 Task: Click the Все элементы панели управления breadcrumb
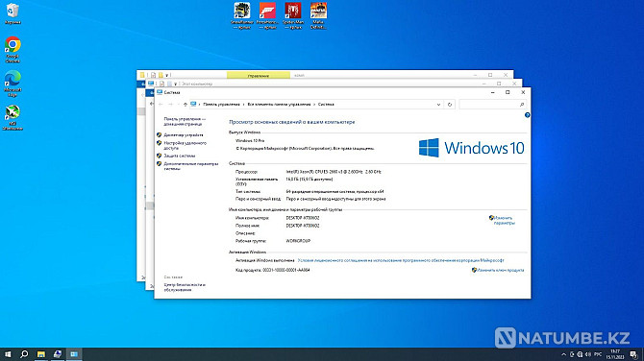tap(279, 105)
